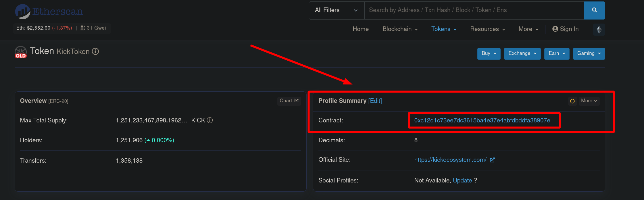Screen dimensions: 644x200
Task: Click the info icon beside KickToken
Action: click(95, 51)
